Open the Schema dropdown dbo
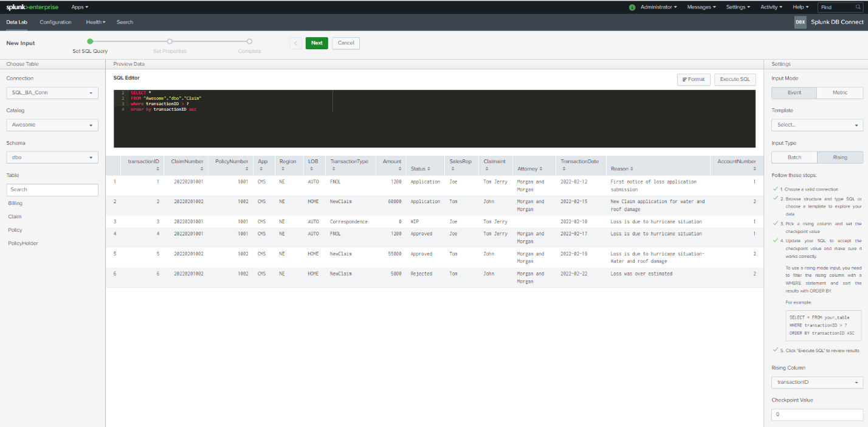This screenshot has width=868, height=427. (x=52, y=157)
